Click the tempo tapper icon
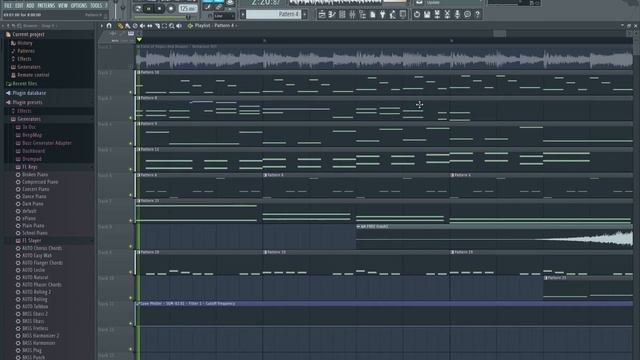Screen dimensions: 640x360 [393, 15]
